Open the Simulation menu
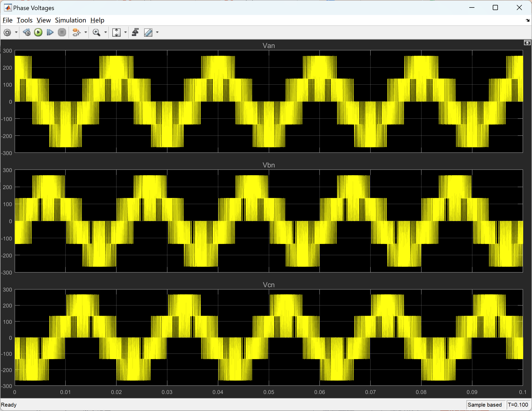 coord(70,20)
